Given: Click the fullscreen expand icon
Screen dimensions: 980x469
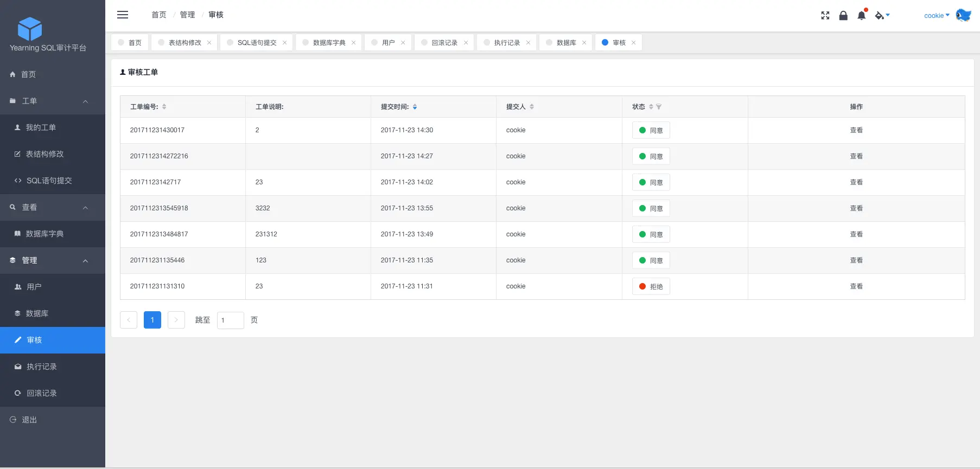Looking at the screenshot, I should (x=825, y=16).
